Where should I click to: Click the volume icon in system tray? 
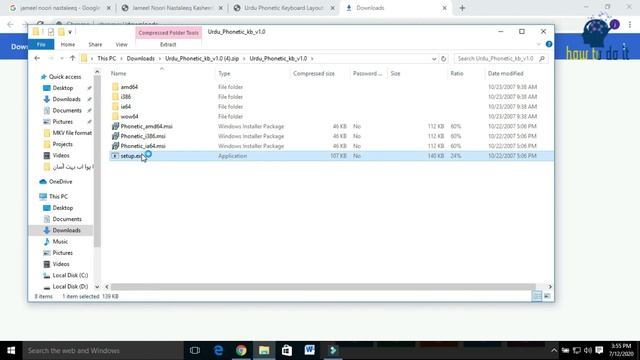coord(588,350)
